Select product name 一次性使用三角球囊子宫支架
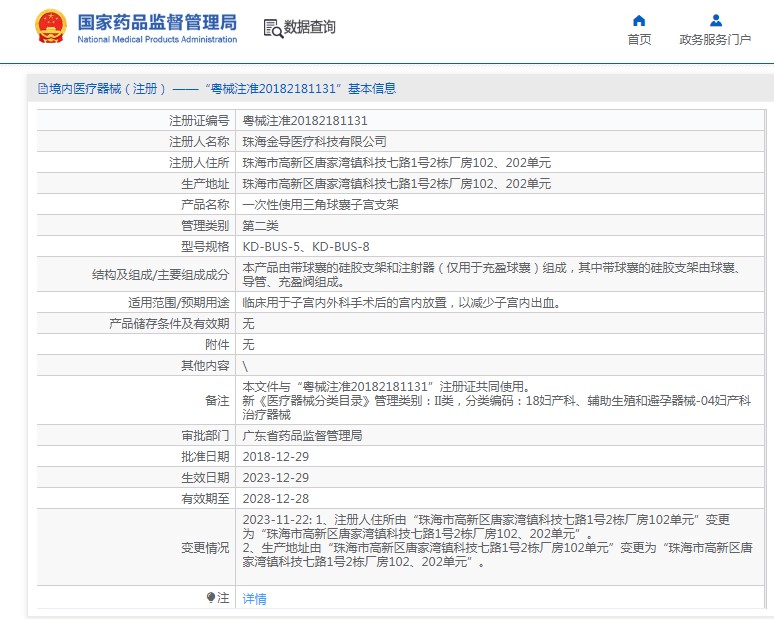Image resolution: width=774 pixels, height=619 pixels. (x=320, y=204)
